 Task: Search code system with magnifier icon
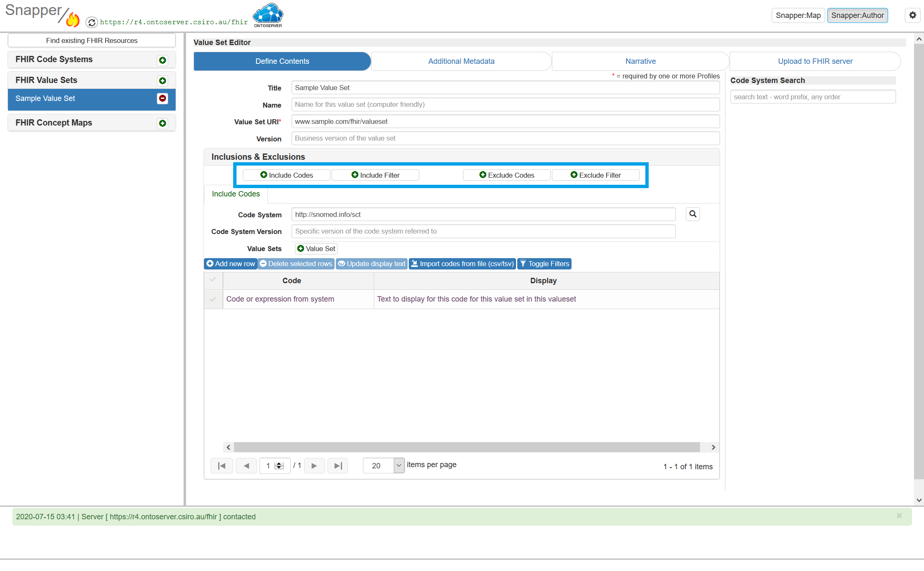click(693, 214)
